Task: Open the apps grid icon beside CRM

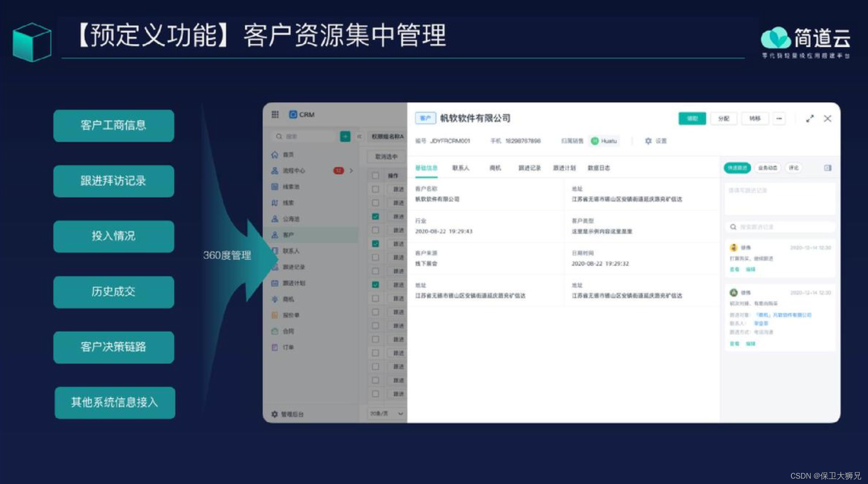Action: [x=275, y=114]
